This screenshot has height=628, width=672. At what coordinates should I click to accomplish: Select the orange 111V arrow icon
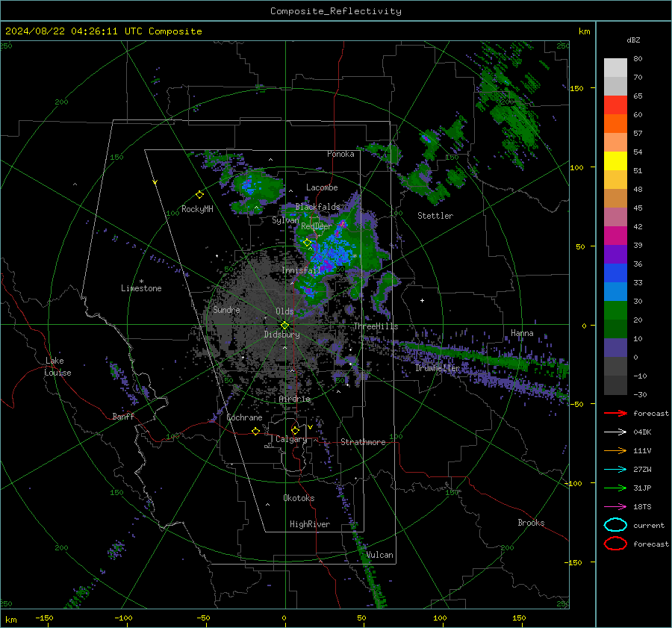click(x=615, y=450)
